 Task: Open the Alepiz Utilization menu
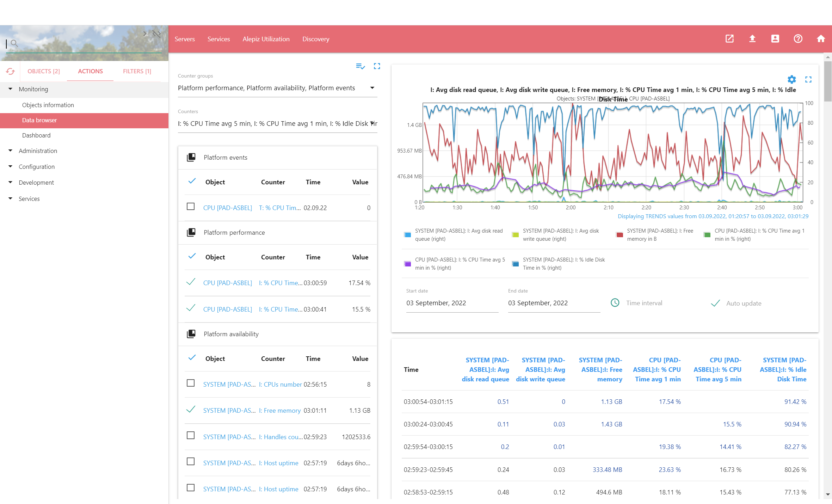(266, 39)
